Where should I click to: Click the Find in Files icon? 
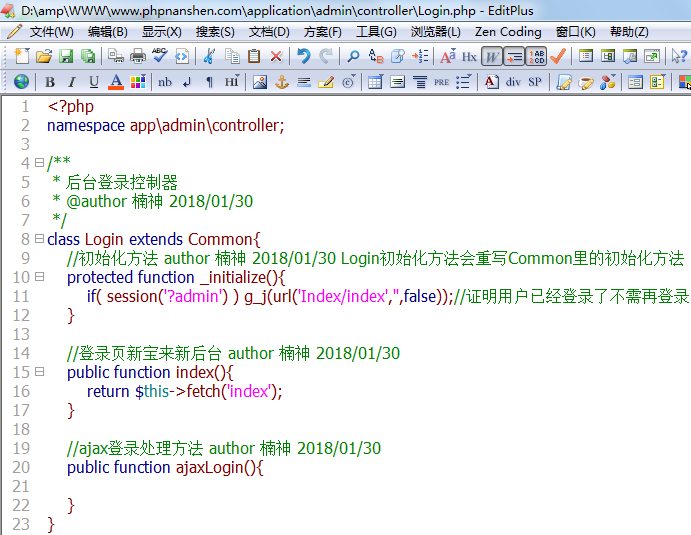[x=398, y=56]
